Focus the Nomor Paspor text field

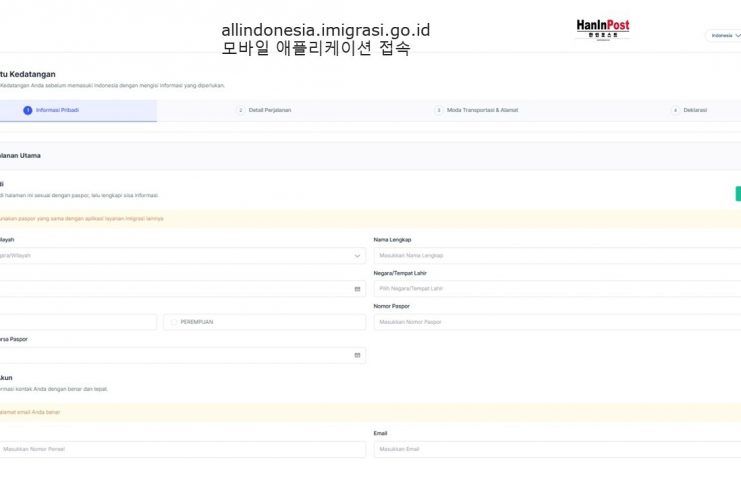[556, 322]
